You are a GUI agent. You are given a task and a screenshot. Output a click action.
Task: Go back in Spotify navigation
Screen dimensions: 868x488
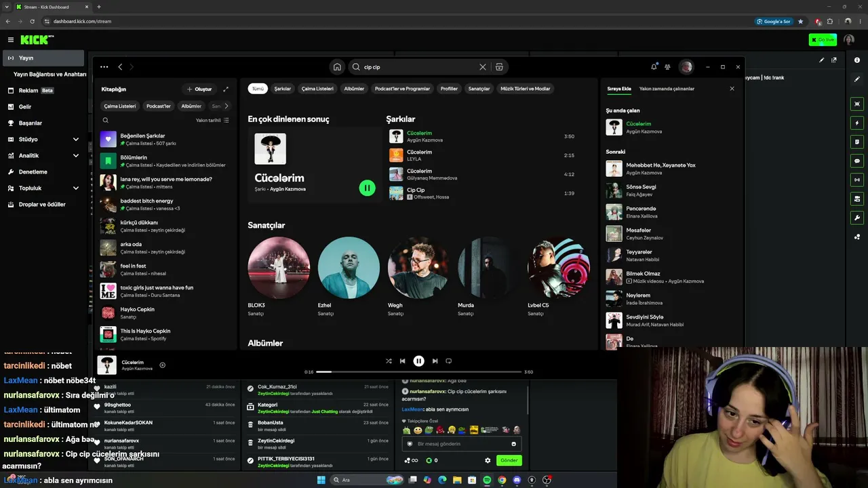tap(120, 67)
